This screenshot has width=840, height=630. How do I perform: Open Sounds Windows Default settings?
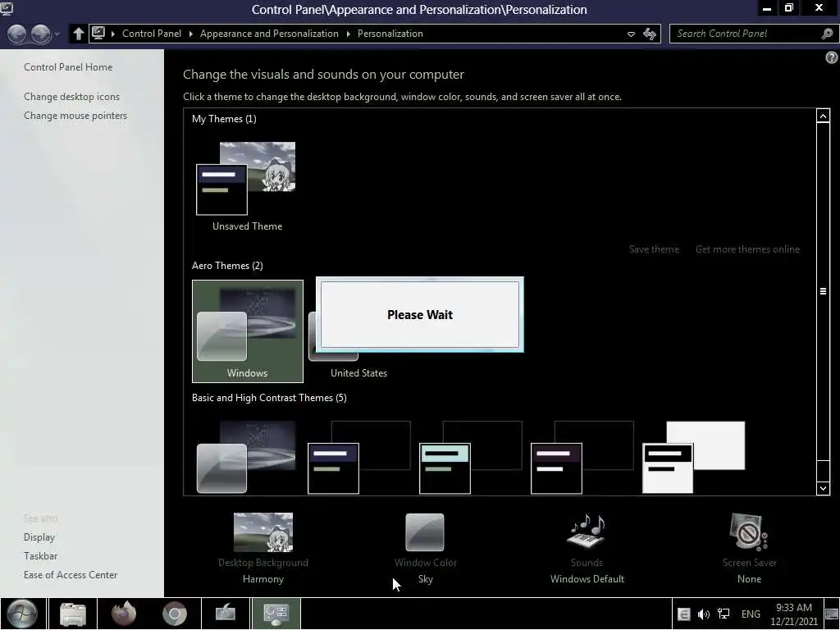[587, 549]
